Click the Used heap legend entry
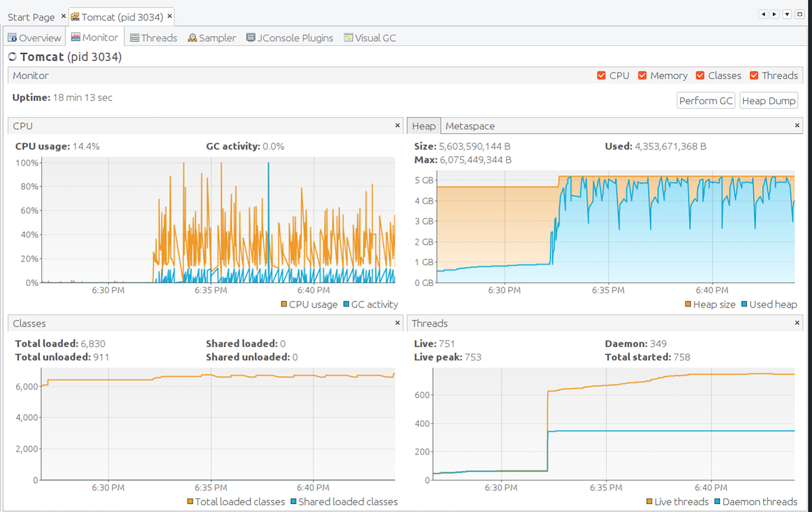812x512 pixels. [x=769, y=304]
